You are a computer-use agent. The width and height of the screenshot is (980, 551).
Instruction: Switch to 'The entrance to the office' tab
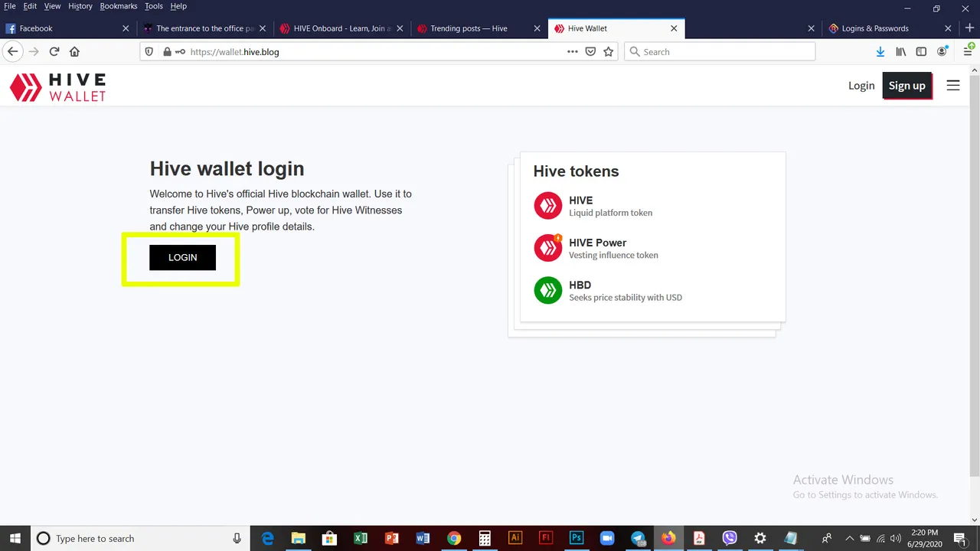205,28
